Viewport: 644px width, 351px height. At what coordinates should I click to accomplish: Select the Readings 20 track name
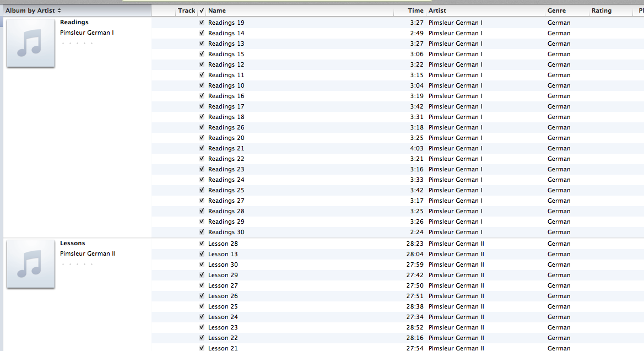226,138
